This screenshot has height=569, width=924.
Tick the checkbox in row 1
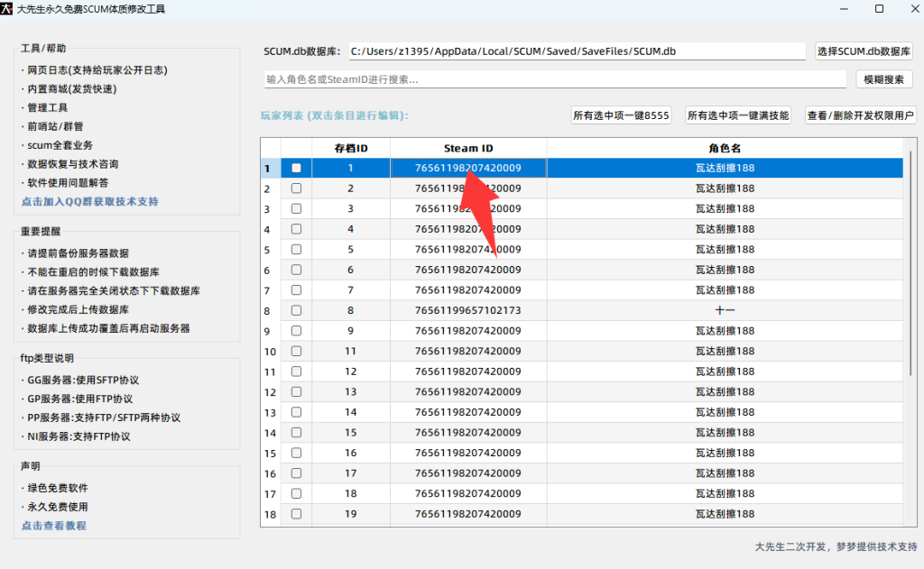tap(296, 168)
